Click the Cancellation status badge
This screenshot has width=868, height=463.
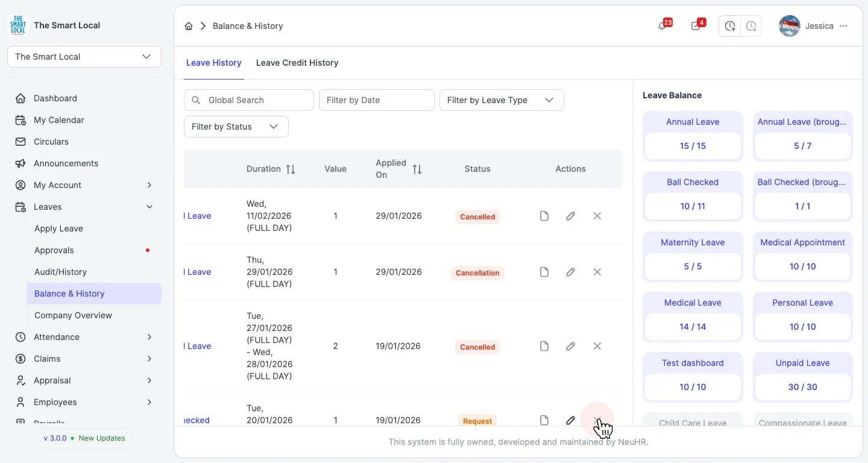477,272
